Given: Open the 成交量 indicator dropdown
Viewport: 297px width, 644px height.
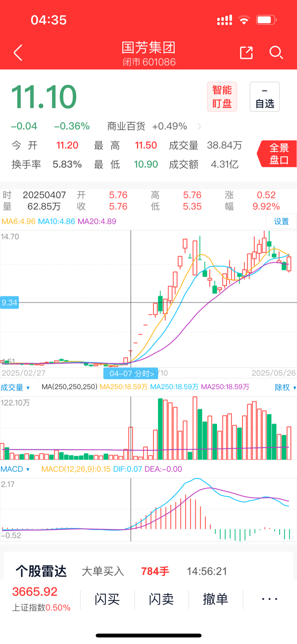Looking at the screenshot, I should [15, 387].
